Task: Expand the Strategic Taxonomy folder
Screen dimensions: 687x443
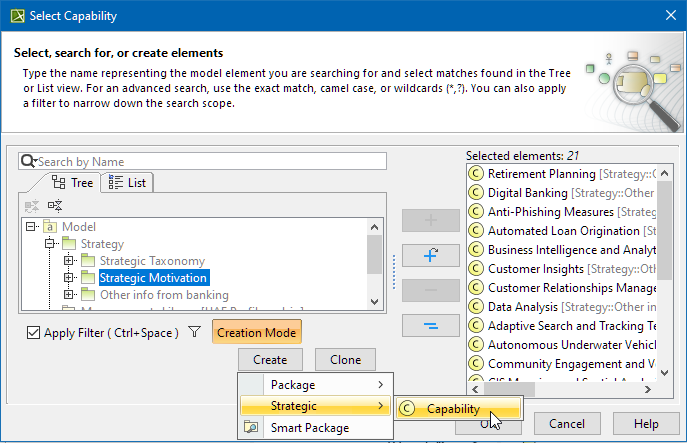Action: (69, 261)
